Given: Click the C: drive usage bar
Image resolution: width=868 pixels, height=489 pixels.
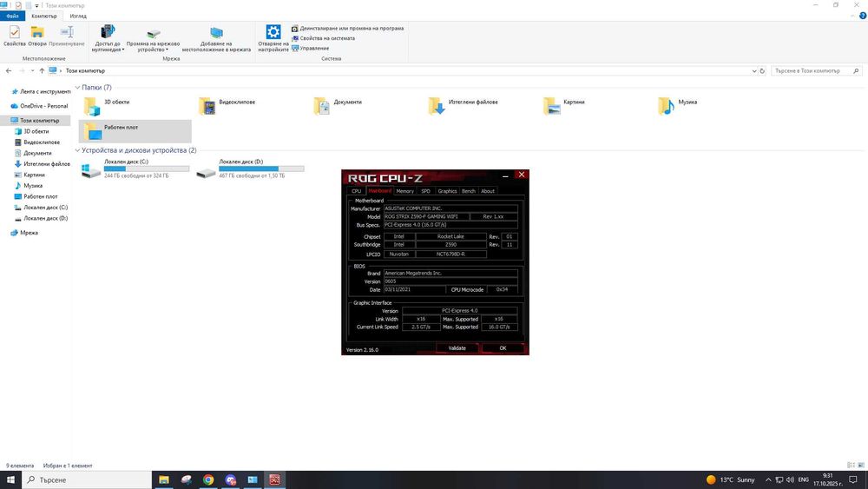Looking at the screenshot, I should tap(147, 169).
